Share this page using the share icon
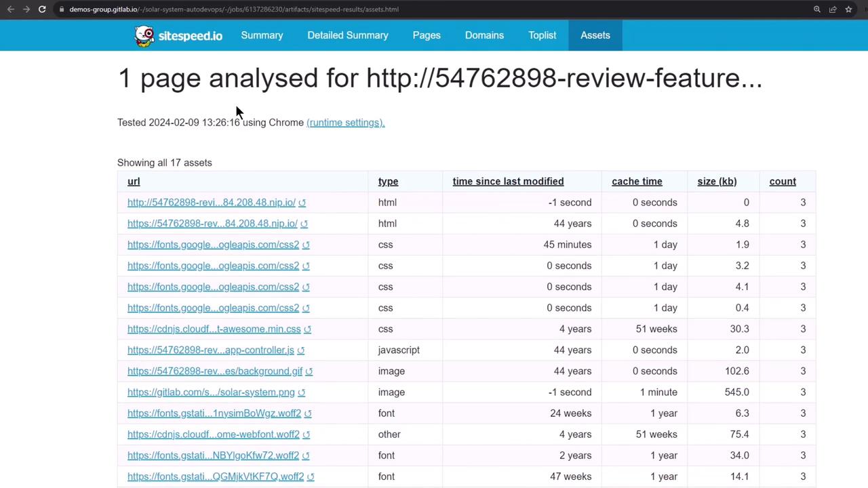 tap(833, 9)
